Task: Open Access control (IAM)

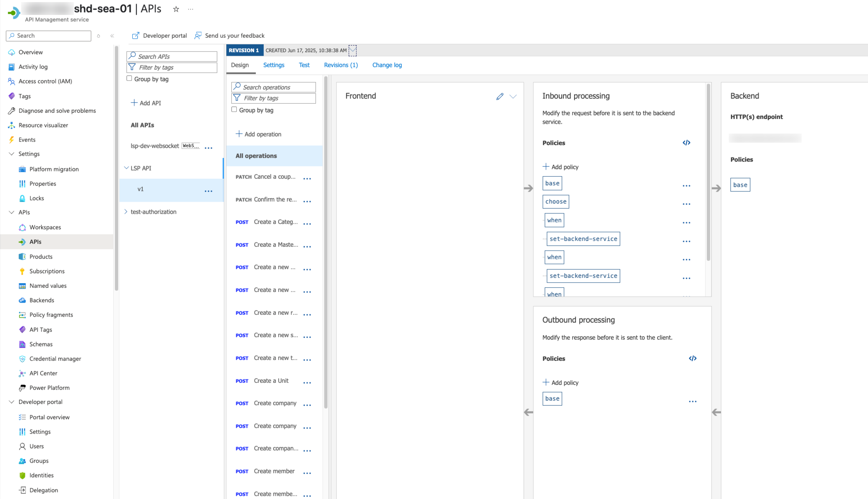Action: tap(45, 81)
